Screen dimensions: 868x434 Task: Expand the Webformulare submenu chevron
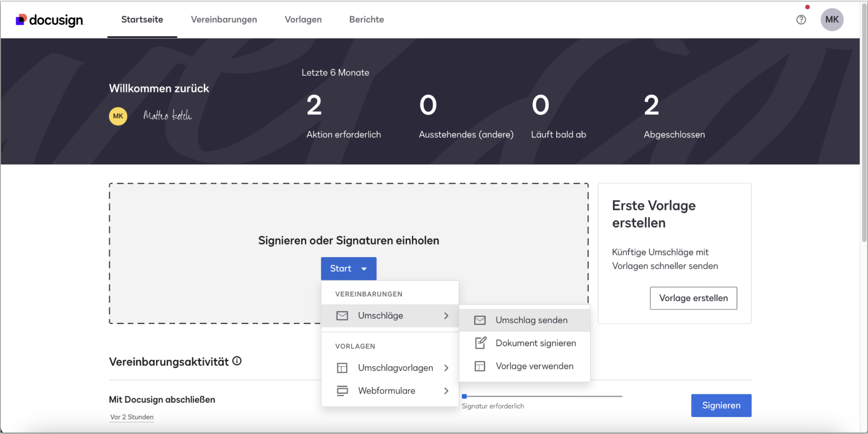(446, 391)
